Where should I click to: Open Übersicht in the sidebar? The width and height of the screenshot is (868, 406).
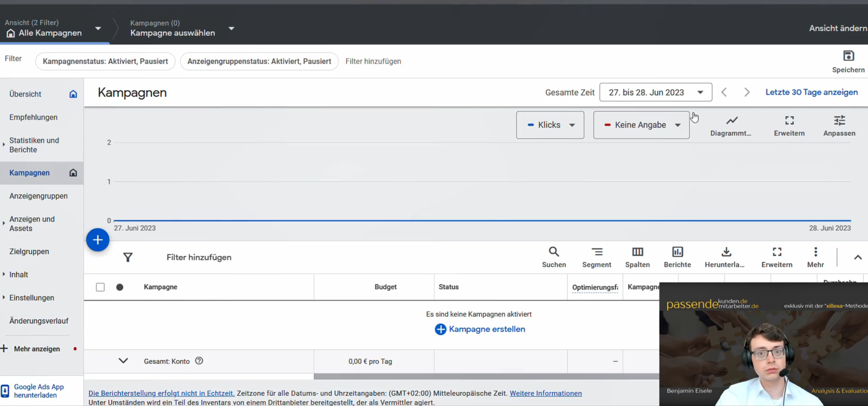[x=25, y=94]
